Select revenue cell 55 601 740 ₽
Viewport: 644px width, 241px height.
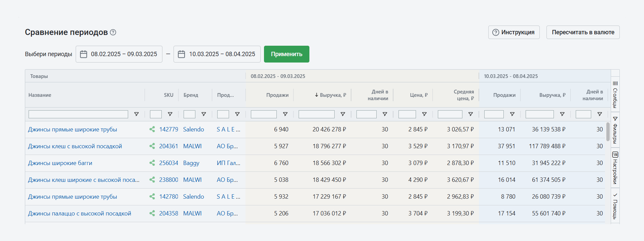[549, 213]
